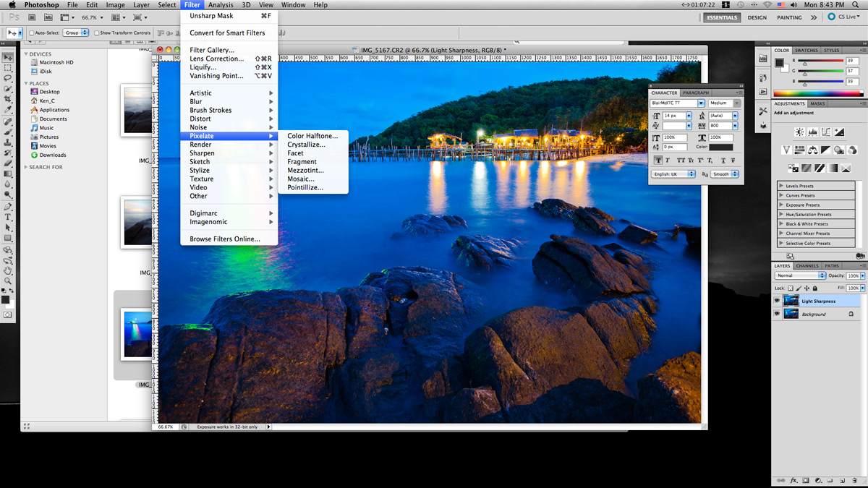Activate the Zoom tool

point(8,281)
